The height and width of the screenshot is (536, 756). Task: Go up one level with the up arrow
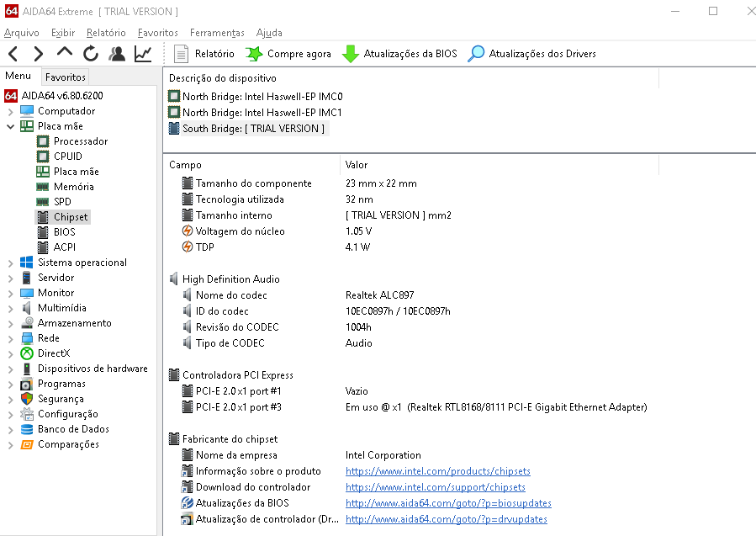click(65, 52)
